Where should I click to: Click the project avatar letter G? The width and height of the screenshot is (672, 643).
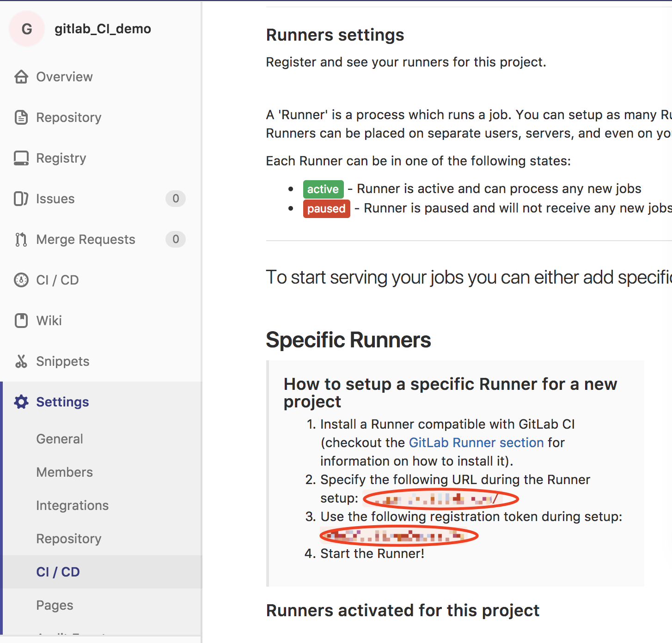point(27,29)
